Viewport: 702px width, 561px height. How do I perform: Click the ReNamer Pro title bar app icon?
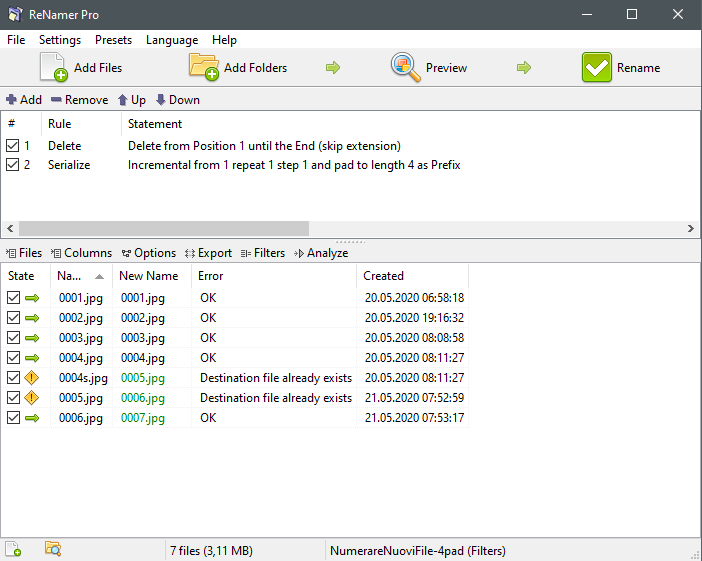pos(15,14)
